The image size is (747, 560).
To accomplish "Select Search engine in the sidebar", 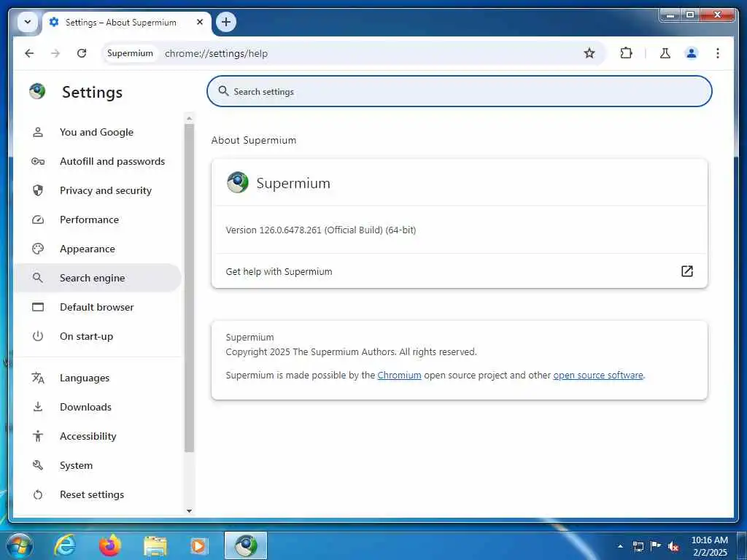I will [x=97, y=278].
